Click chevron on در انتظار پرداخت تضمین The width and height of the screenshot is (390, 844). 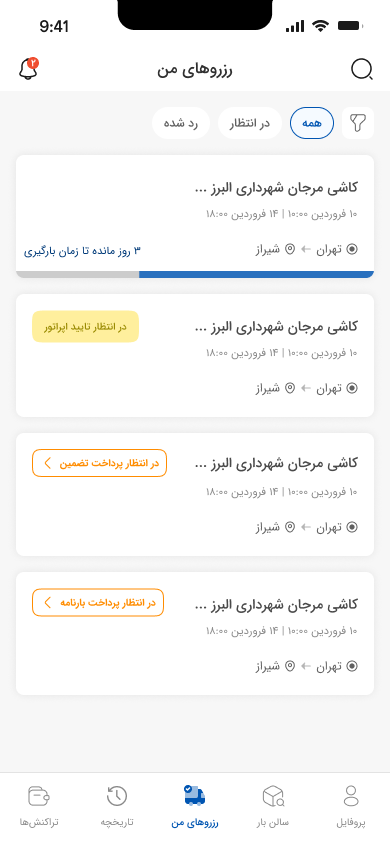click(47, 463)
